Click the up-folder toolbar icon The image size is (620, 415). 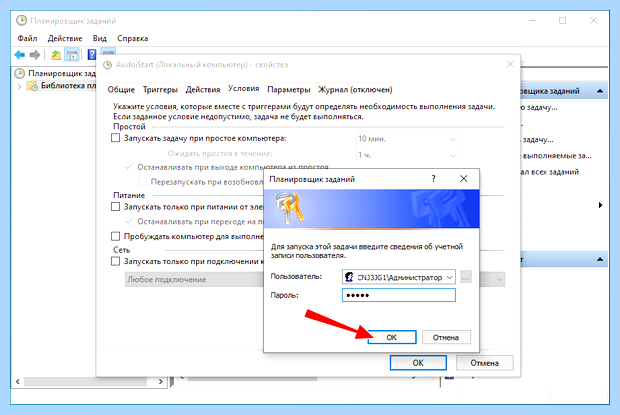pyautogui.click(x=56, y=55)
